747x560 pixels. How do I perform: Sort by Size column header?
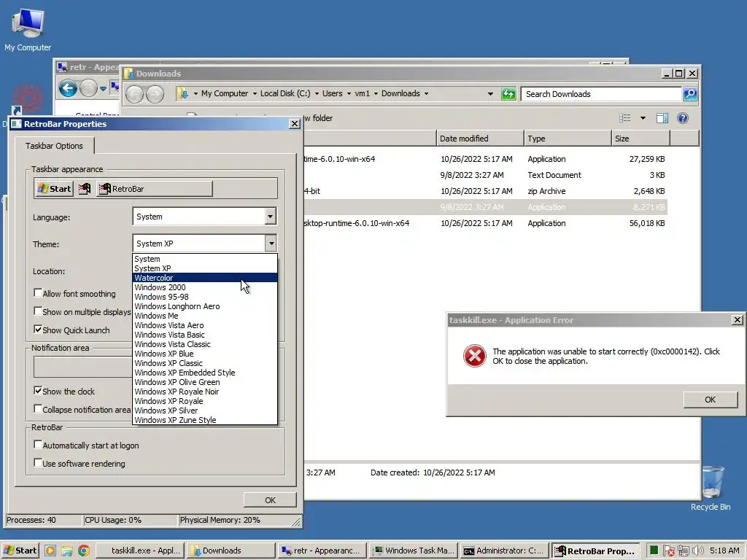(x=640, y=139)
